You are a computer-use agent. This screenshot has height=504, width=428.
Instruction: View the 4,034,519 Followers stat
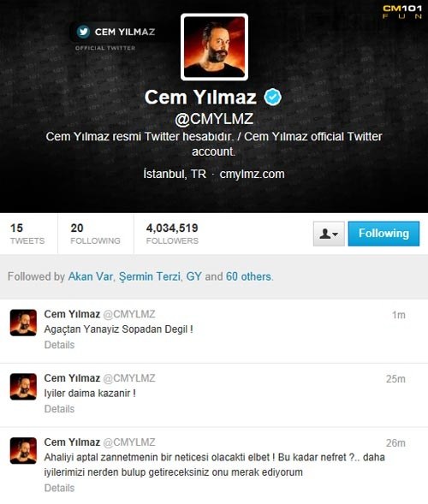172,234
